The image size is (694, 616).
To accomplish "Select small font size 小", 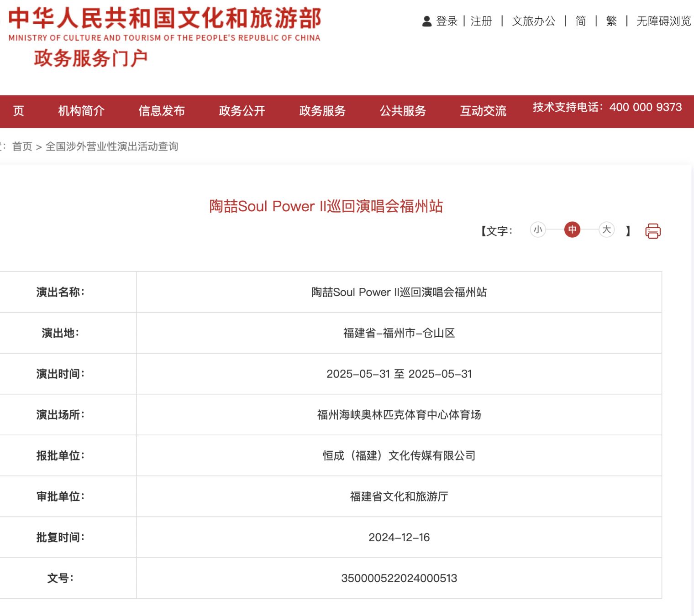I will (538, 230).
